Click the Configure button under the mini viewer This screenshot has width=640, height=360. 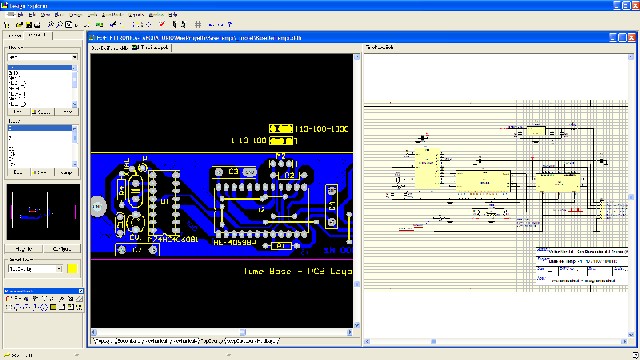(62, 249)
